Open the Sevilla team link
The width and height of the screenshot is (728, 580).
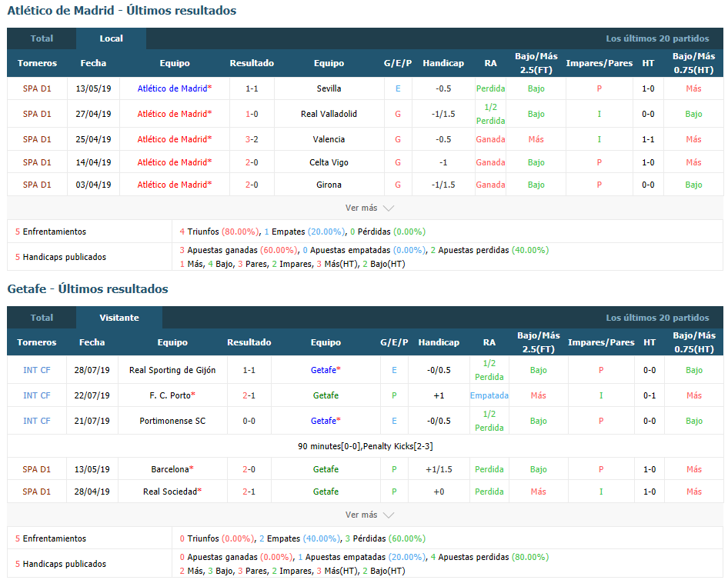tap(329, 88)
